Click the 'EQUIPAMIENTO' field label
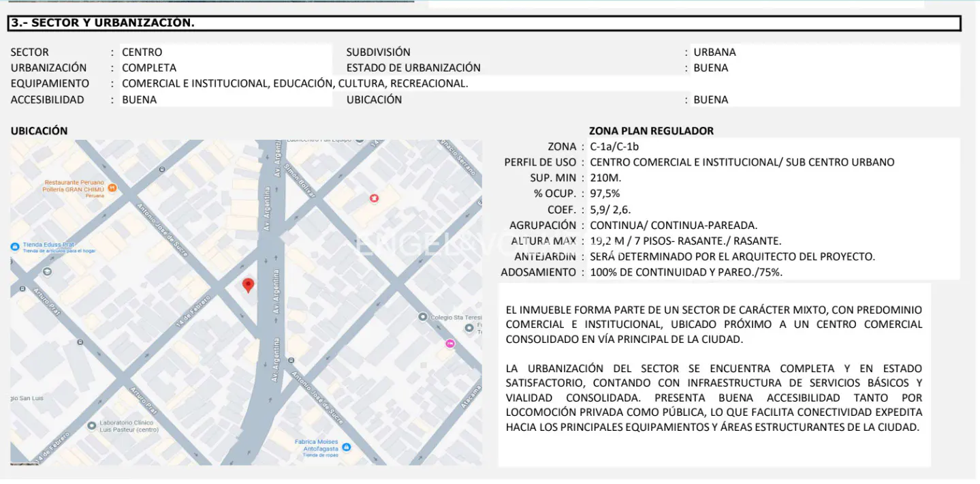This screenshot has height=484, width=980. [x=50, y=83]
